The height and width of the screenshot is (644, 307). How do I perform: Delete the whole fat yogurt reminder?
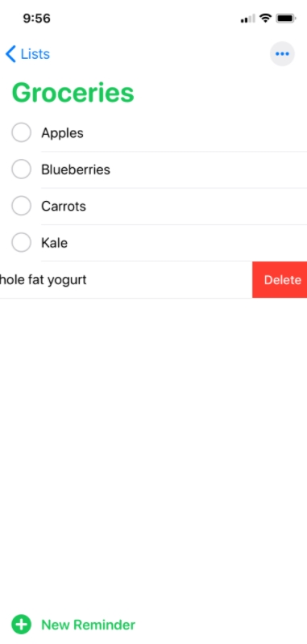(280, 280)
